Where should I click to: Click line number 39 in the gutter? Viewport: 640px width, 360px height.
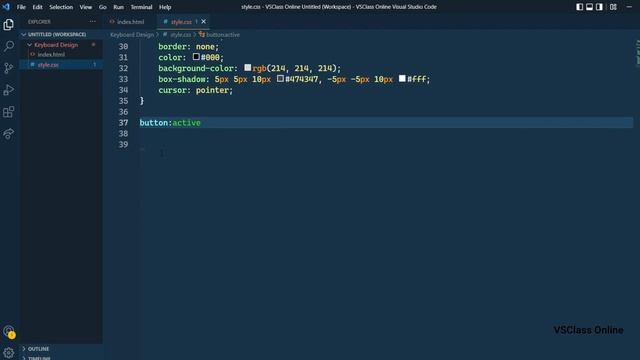tap(123, 144)
